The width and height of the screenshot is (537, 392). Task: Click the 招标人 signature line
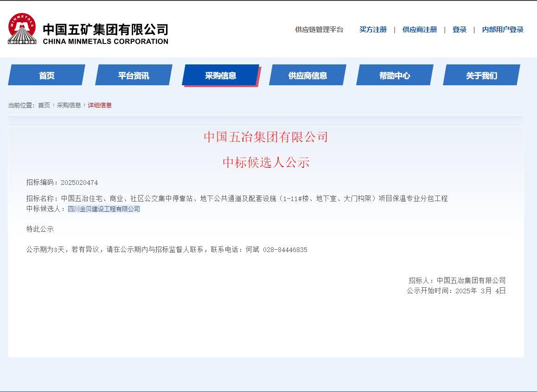click(x=457, y=280)
